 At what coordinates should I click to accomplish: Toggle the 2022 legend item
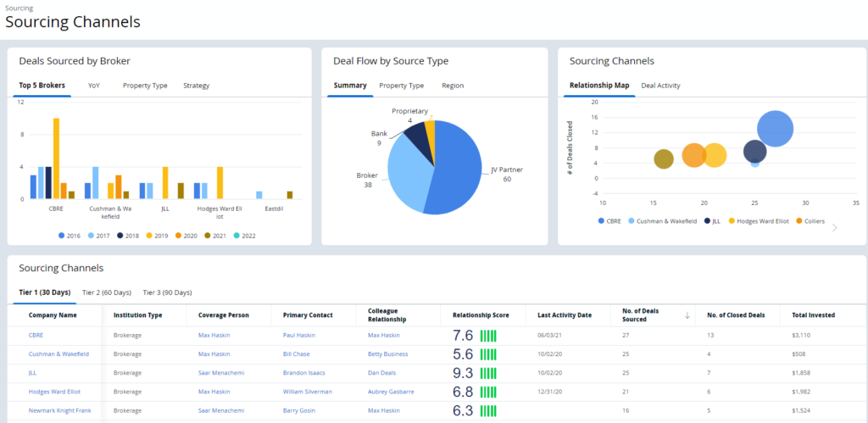point(244,236)
